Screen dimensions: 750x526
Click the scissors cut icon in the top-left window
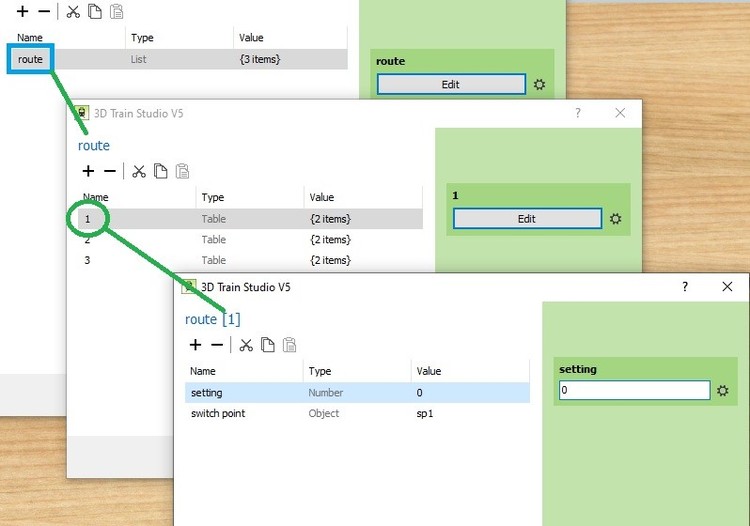(73, 11)
